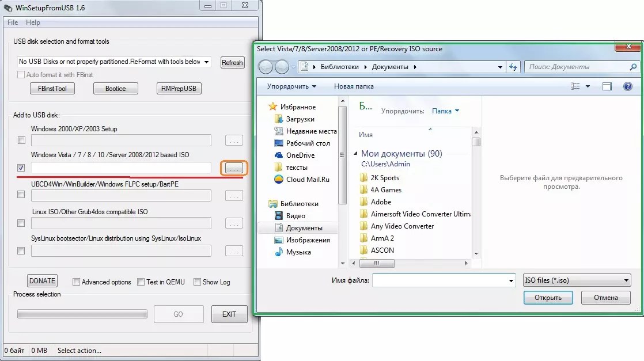This screenshot has width=644, height=361.
Task: Tick the Show Log checkbox
Action: point(197,282)
